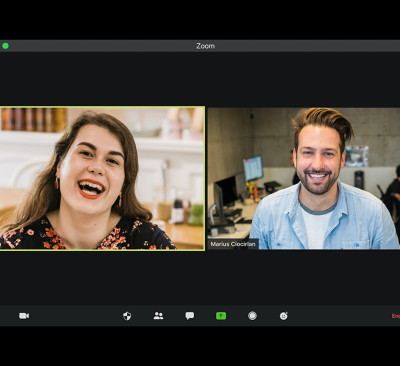Select the laughing woman's video tile
This screenshot has height=366, width=400.
coord(102,178)
